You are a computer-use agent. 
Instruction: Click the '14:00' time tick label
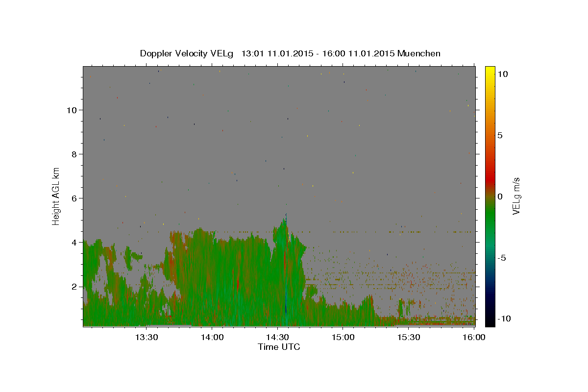pos(212,337)
